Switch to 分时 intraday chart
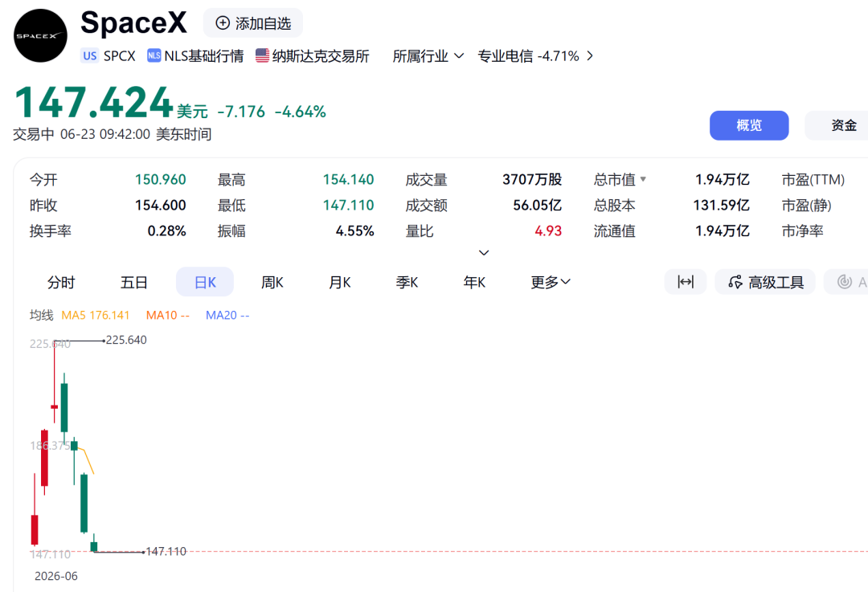868x592 pixels. pos(61,282)
